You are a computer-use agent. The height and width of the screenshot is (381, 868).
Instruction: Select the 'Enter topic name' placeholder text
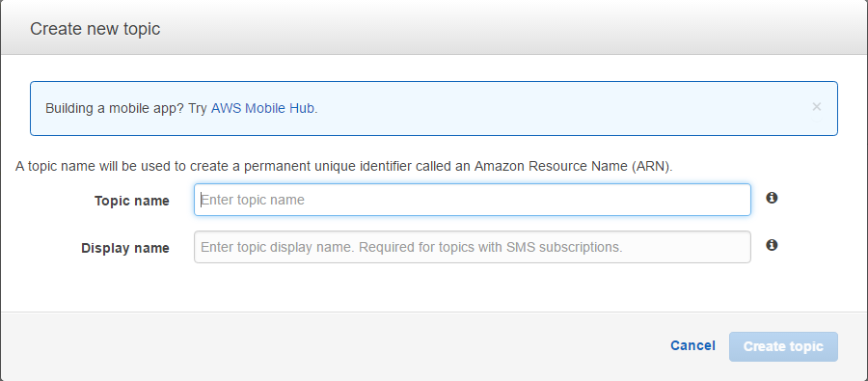click(x=253, y=200)
